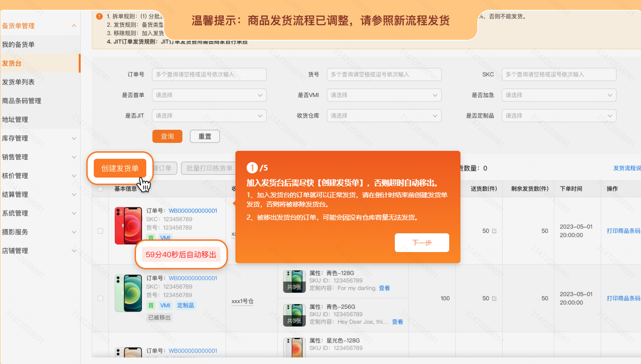Screen dimensions: 641x364
Task: Open the 发货流程 link at the right edge
Action: click(x=627, y=168)
